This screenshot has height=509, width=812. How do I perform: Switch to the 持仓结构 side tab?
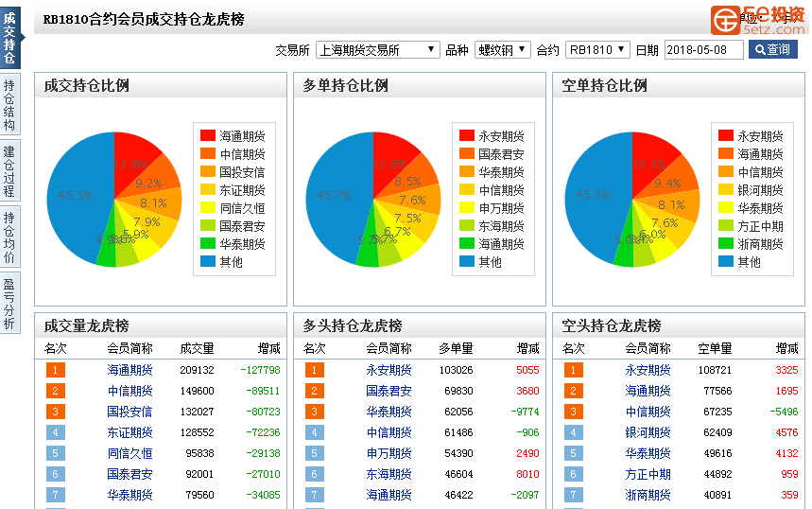(x=9, y=105)
